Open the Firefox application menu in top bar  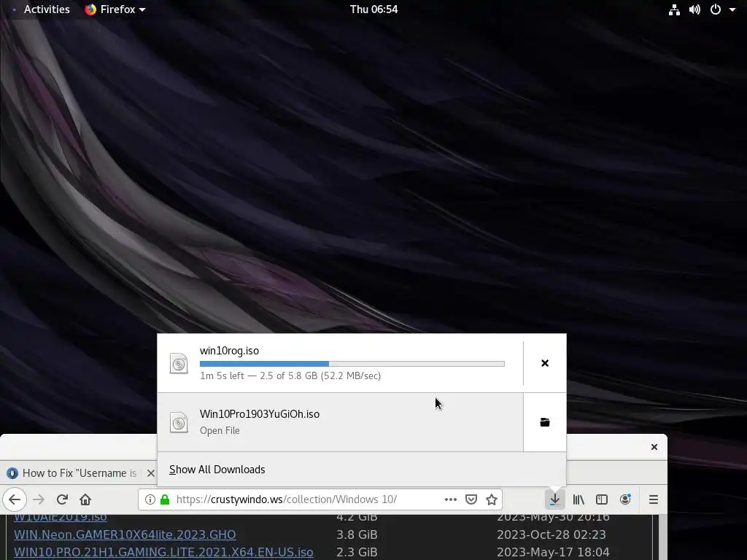pos(115,9)
